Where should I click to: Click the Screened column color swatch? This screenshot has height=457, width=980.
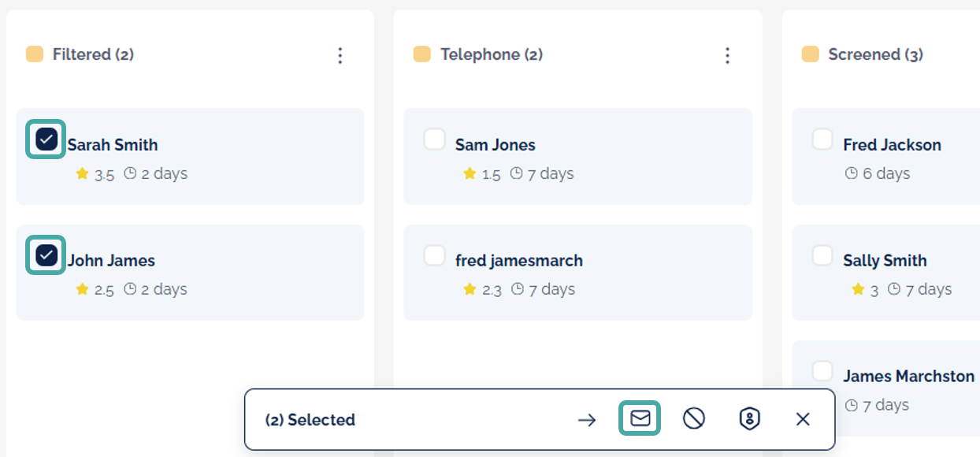click(810, 54)
